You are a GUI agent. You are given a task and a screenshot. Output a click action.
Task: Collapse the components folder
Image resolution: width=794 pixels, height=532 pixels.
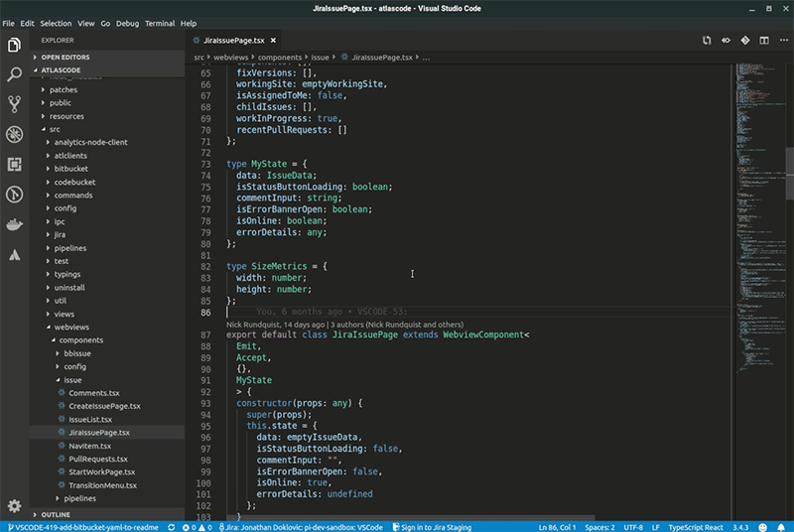coord(107,340)
